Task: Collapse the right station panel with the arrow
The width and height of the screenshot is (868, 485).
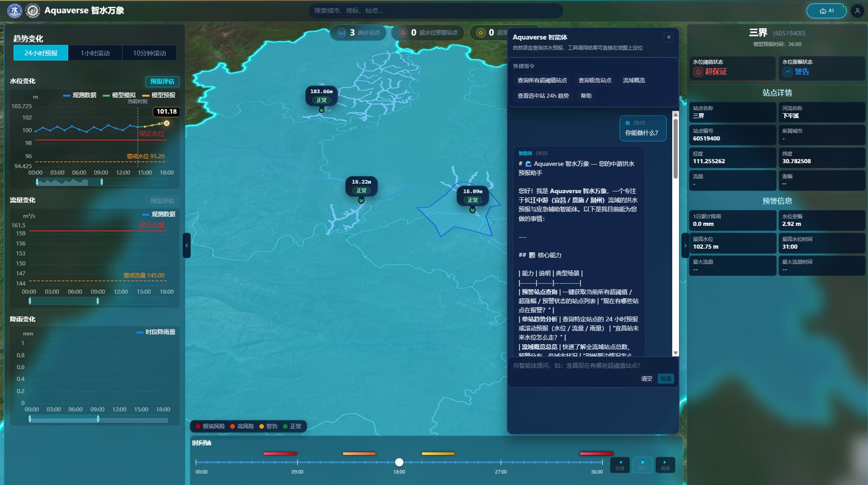Action: point(685,245)
